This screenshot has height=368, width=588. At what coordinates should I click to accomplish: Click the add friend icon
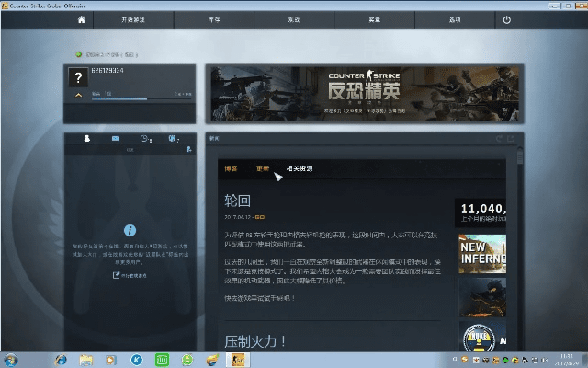pyautogui.click(x=188, y=149)
